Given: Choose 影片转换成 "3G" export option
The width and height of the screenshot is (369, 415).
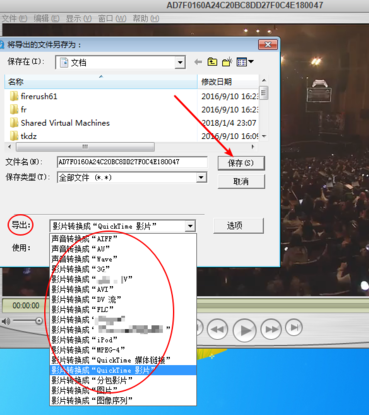Looking at the screenshot, I should [x=123, y=269].
